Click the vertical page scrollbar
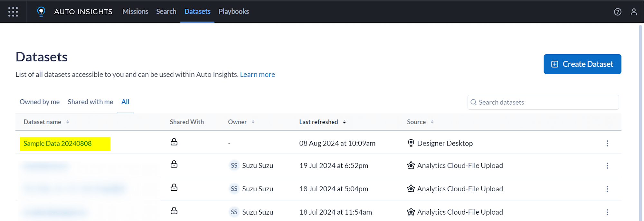Screen dimensions: 644x221 pos(640,123)
